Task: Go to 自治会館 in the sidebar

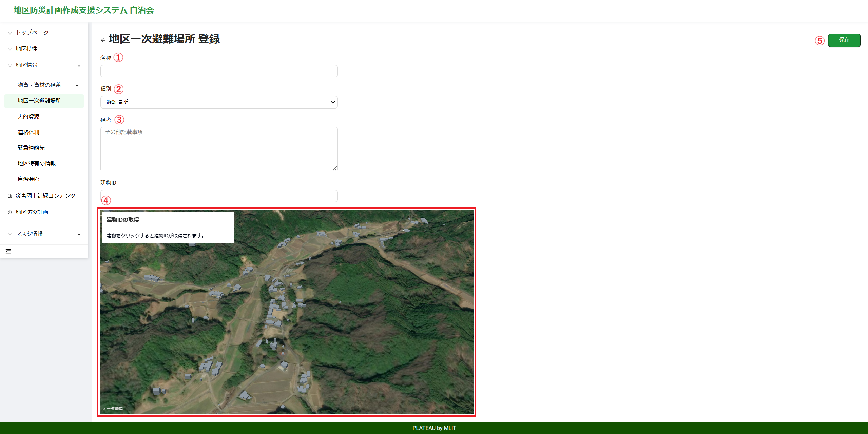Action: tap(28, 179)
